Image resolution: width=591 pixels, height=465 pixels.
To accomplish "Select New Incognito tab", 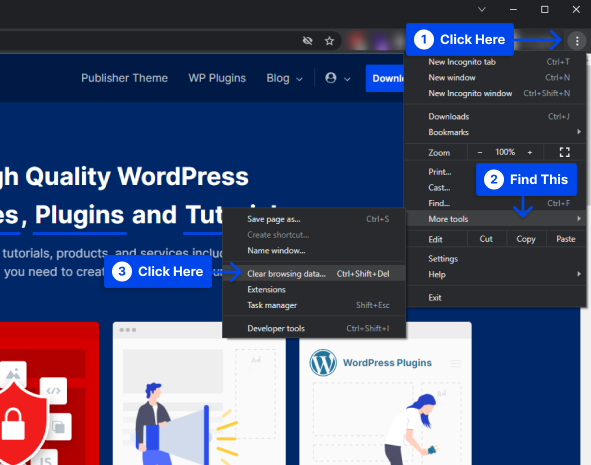I will coord(495,62).
